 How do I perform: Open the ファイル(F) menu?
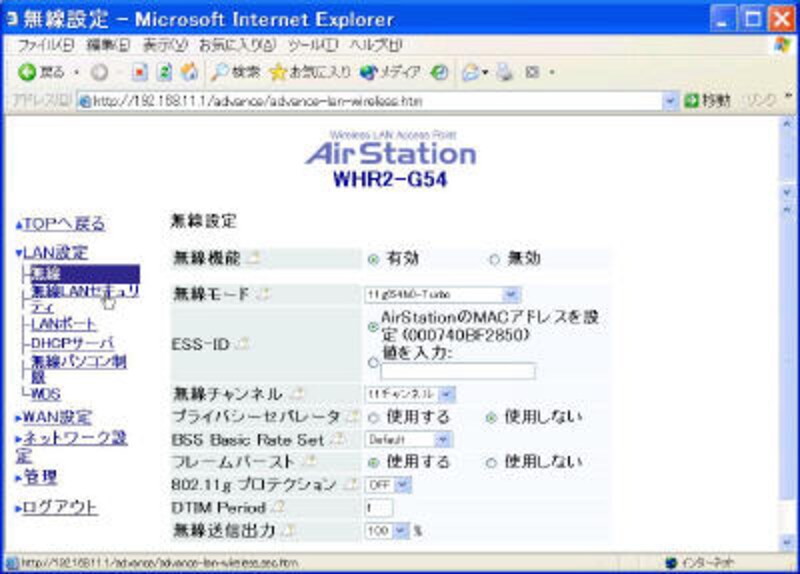(x=46, y=45)
